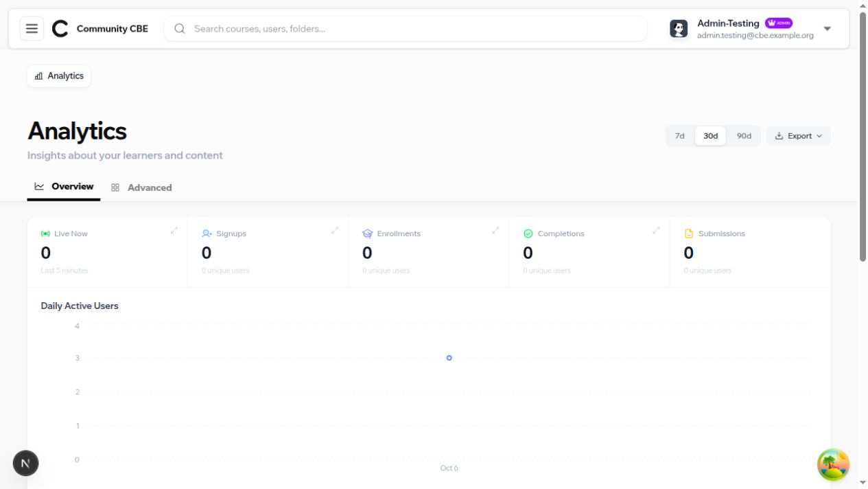Open the user account dropdown arrow
868x489 pixels.
827,29
